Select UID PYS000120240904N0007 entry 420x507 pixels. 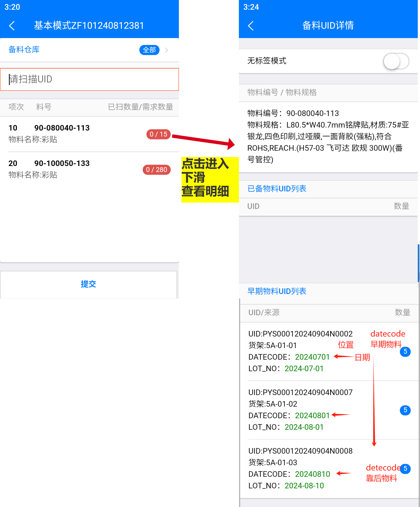point(300,392)
